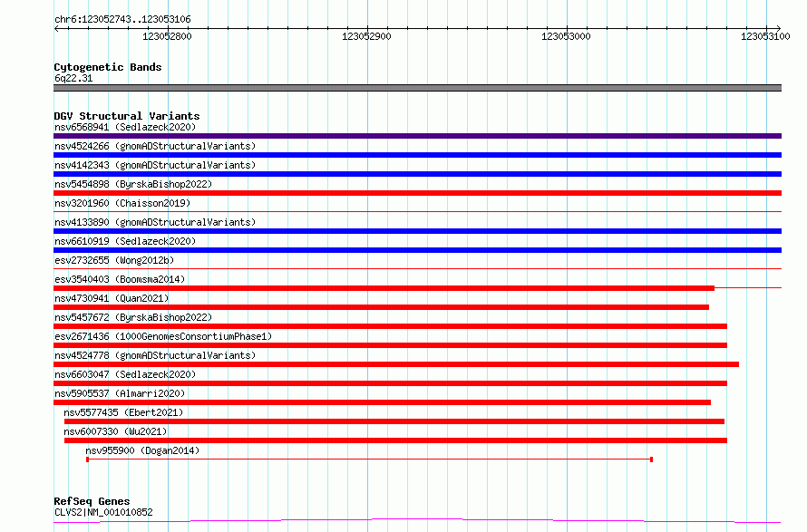Click the red bar for nsv5457672

pyautogui.click(x=390, y=326)
